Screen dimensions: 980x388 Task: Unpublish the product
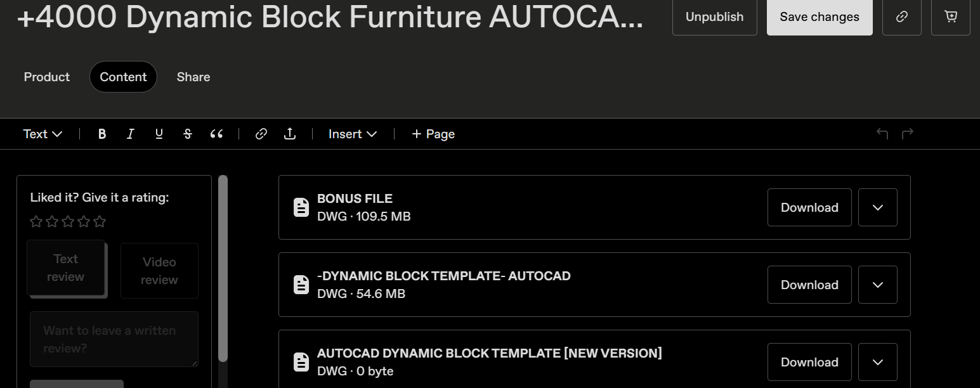click(714, 16)
